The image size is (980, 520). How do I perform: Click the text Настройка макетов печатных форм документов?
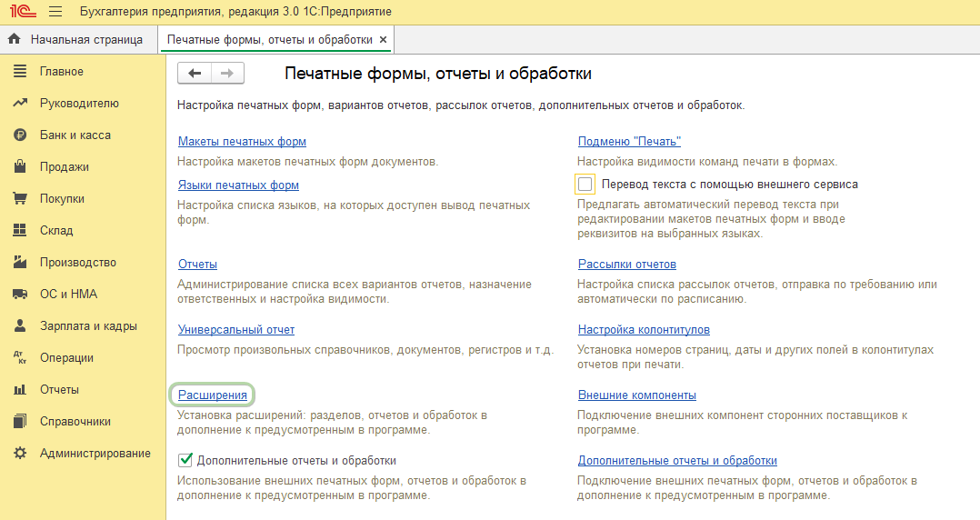(x=308, y=161)
